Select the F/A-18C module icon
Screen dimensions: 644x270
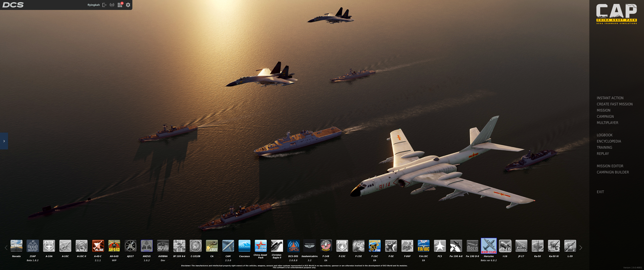pos(423,246)
